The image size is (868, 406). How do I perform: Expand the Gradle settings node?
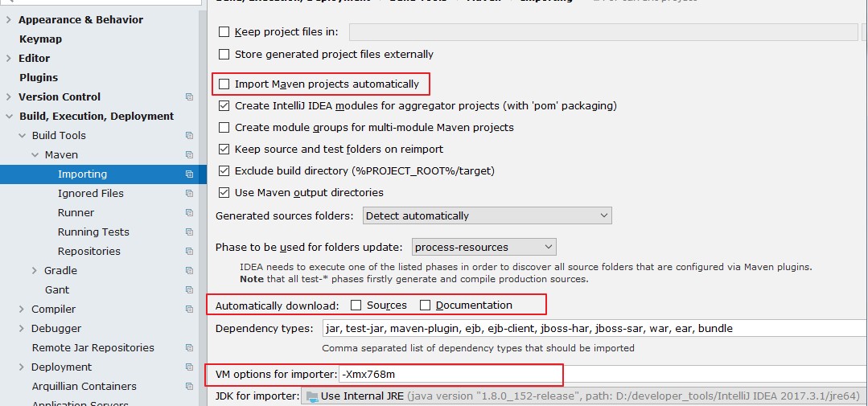click(35, 271)
